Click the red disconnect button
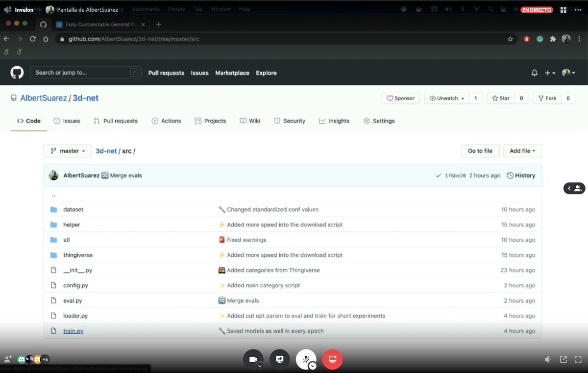 coord(332,359)
